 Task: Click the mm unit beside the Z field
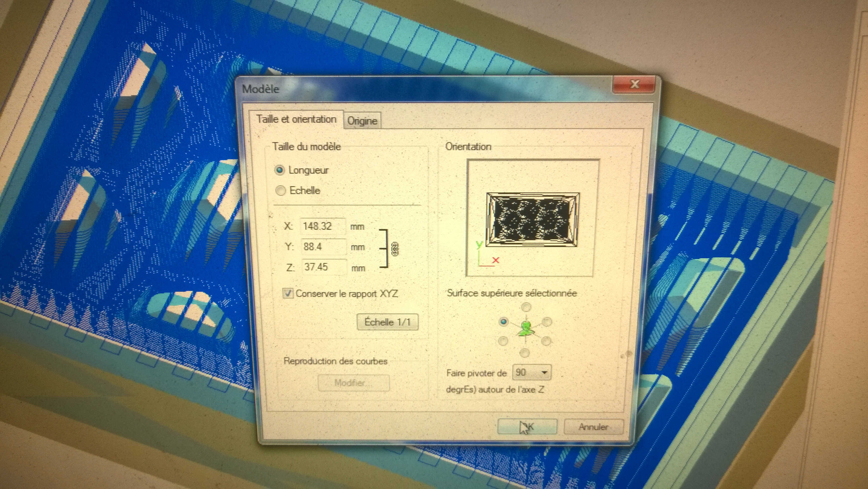pos(358,268)
